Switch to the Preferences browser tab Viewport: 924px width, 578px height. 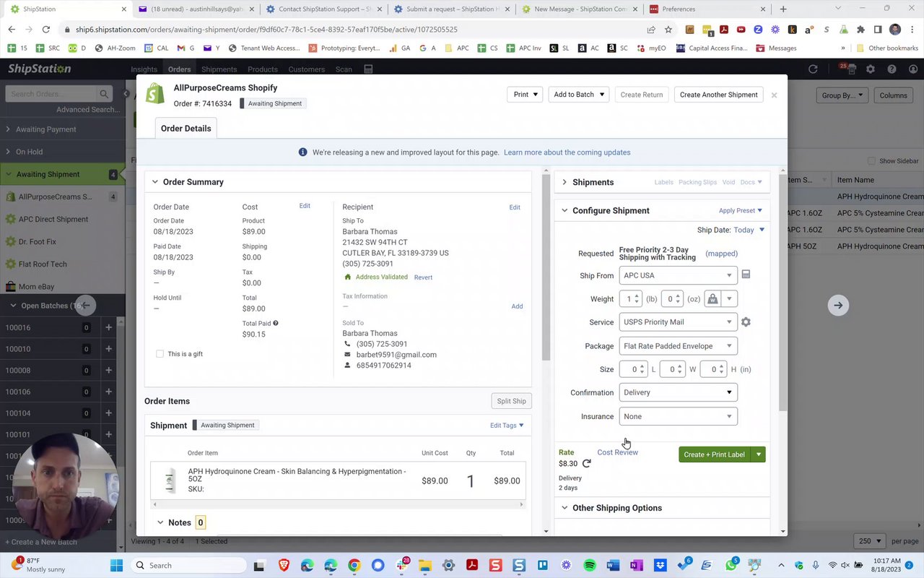(707, 9)
